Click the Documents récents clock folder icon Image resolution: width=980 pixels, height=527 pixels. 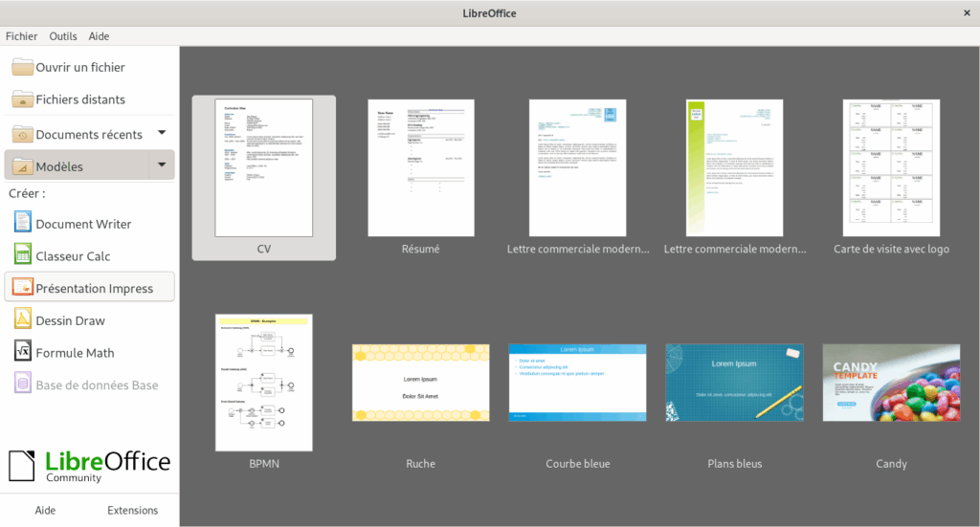(23, 134)
